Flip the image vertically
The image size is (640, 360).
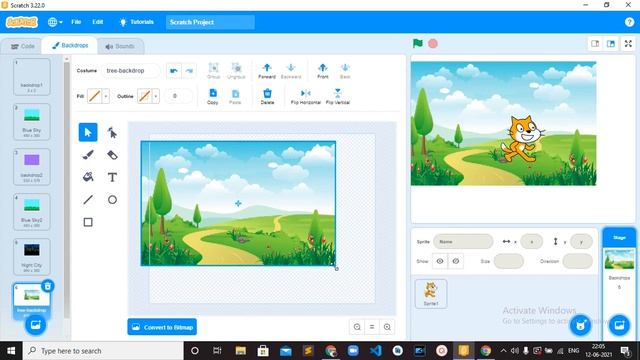pos(338,97)
